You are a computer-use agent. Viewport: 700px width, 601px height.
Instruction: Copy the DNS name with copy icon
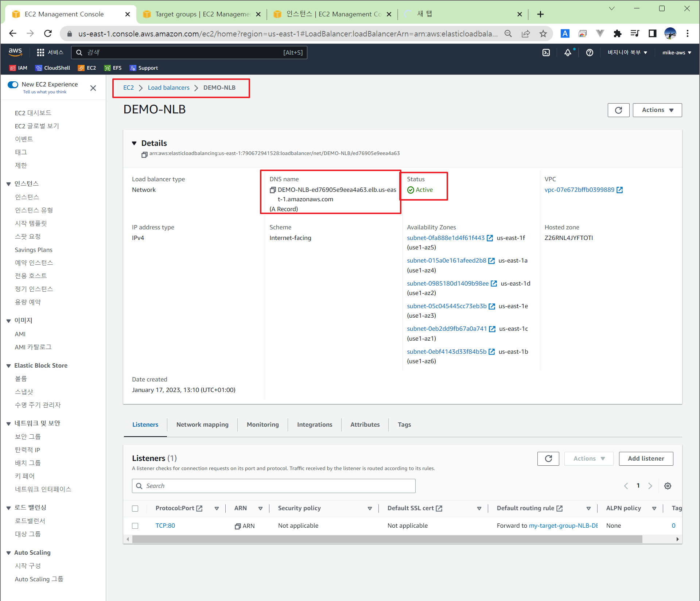(x=273, y=190)
